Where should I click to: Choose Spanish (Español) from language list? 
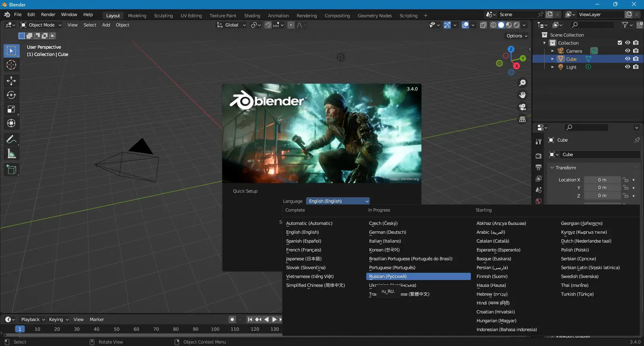click(x=303, y=241)
